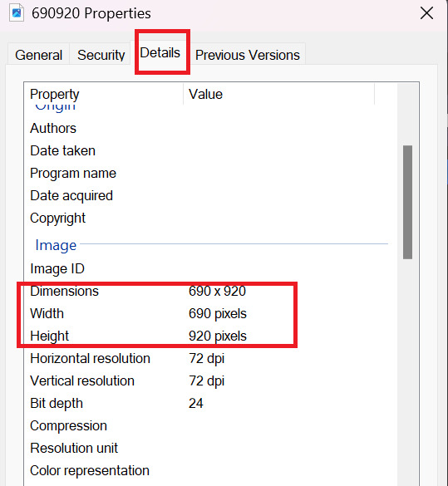Screen dimensions: 448x486
Task: Open the Previous Versions tab
Action: pos(248,55)
